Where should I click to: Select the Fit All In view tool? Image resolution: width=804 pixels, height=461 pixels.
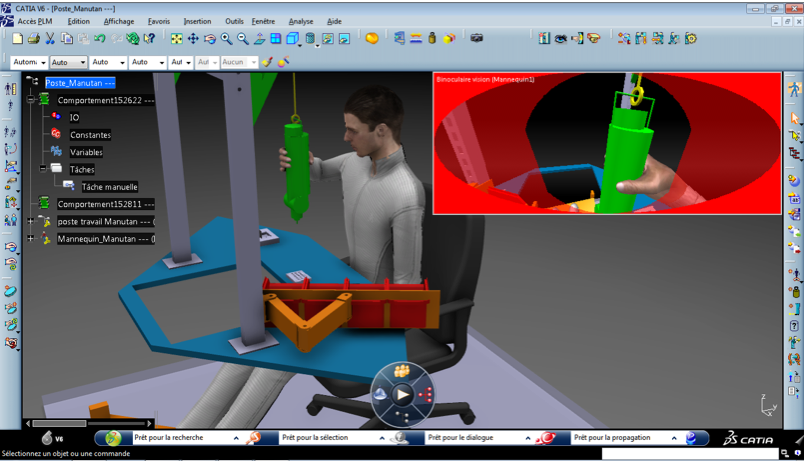point(177,39)
